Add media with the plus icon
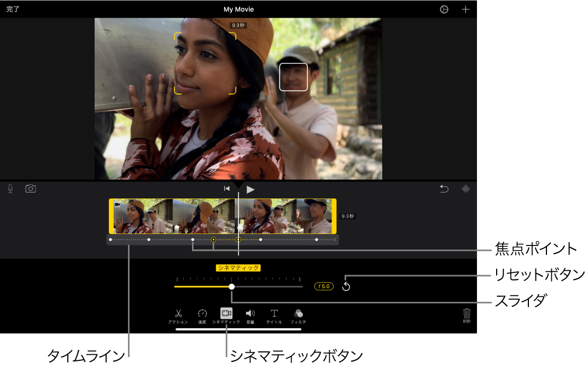The width and height of the screenshot is (588, 368). tap(465, 9)
